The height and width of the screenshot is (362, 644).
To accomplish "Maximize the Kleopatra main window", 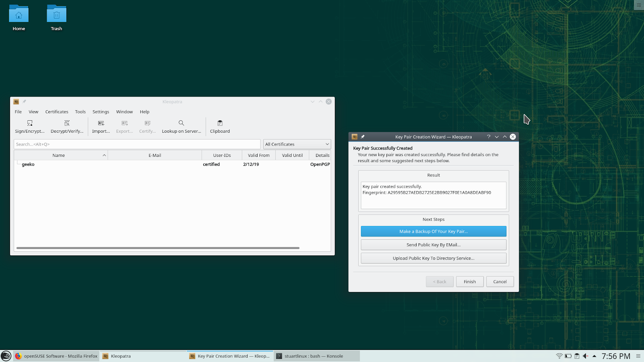I will (321, 102).
